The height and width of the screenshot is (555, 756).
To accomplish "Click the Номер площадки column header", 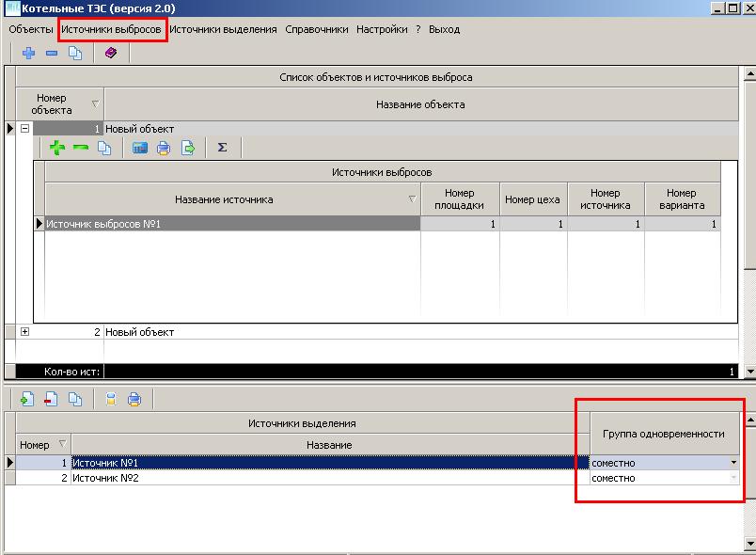I will (x=460, y=199).
